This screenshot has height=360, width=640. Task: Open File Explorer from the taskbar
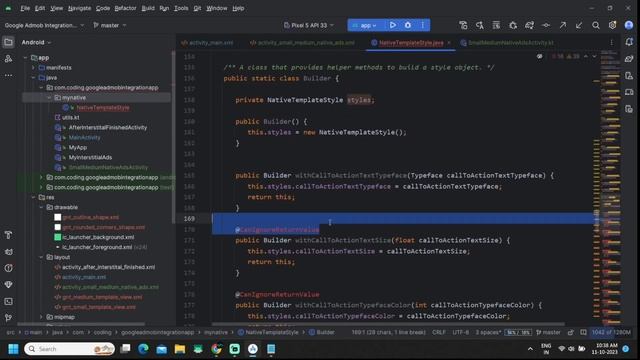[180, 349]
